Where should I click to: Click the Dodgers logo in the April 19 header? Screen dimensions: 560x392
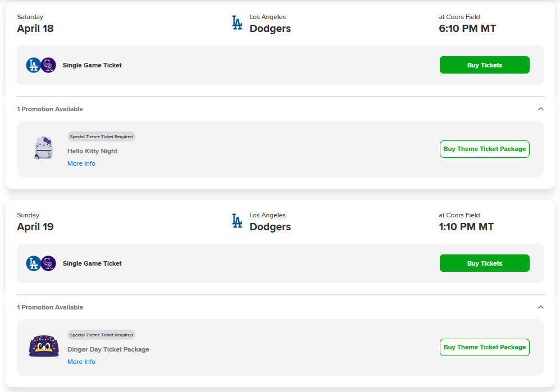[237, 221]
